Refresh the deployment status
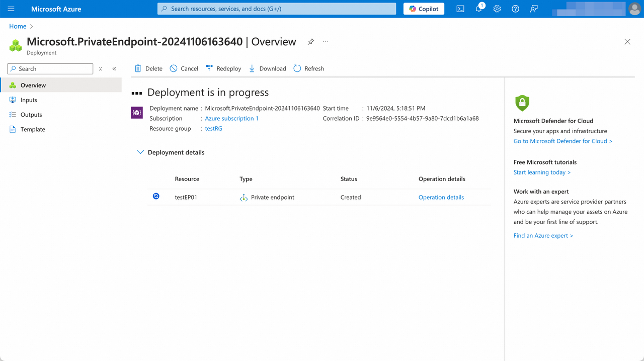This screenshot has width=644, height=361. (308, 68)
